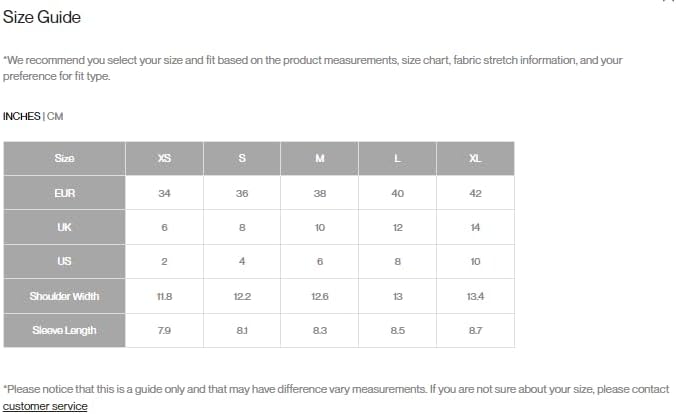Open the customer service link
The image size is (676, 414).
45,406
